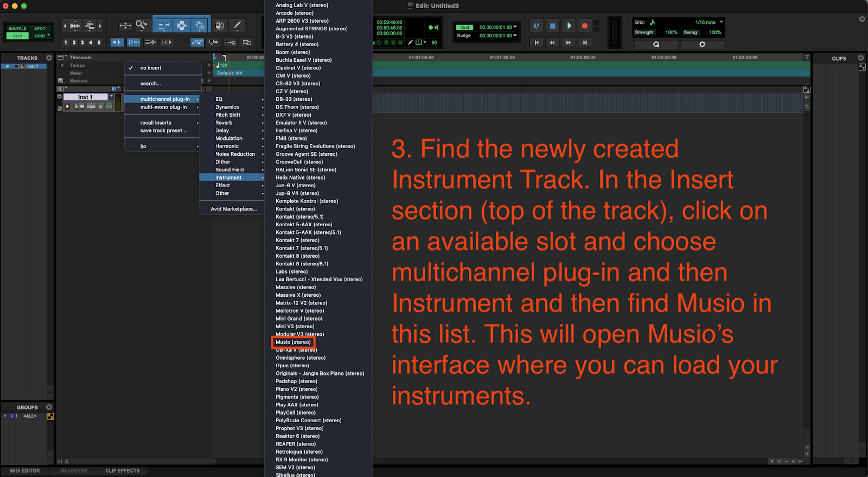Choose multi-mono plug-in menu item
Viewport: 868px width, 477px height.
(x=163, y=107)
